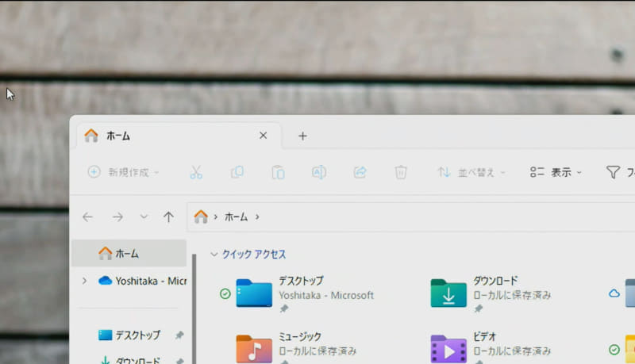Click the Cut scissors icon in toolbar

point(196,172)
